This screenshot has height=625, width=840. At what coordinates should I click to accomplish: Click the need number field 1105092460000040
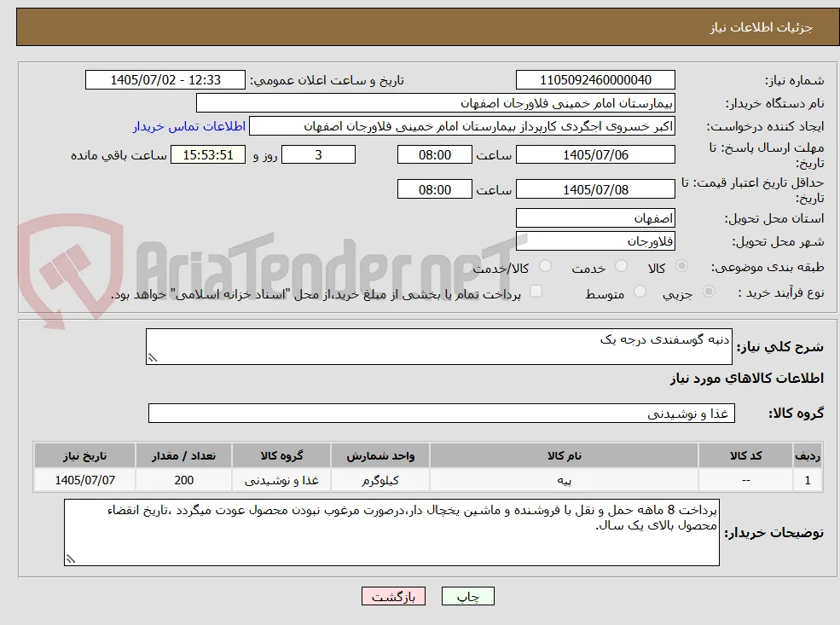(595, 80)
